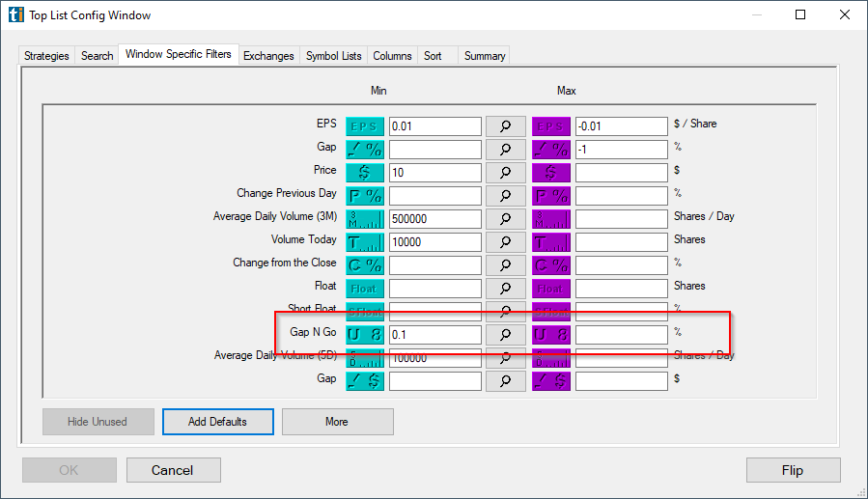
Task: Open the Gap dollar row magnifier lookup
Action: click(x=505, y=381)
